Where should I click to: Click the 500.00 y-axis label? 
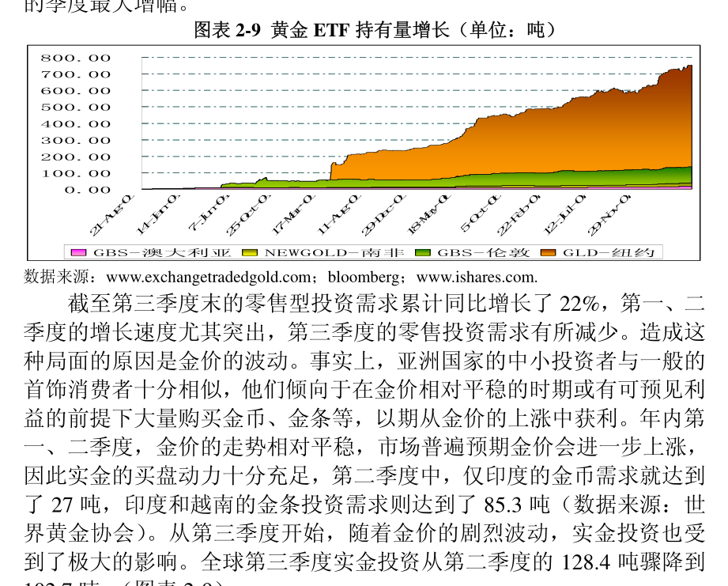pos(75,108)
